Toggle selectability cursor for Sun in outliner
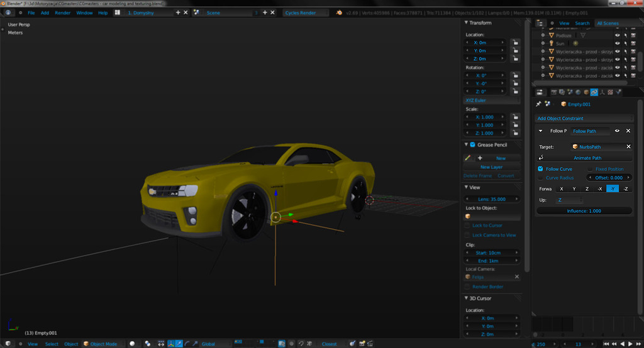The height and width of the screenshot is (348, 644). tap(626, 43)
